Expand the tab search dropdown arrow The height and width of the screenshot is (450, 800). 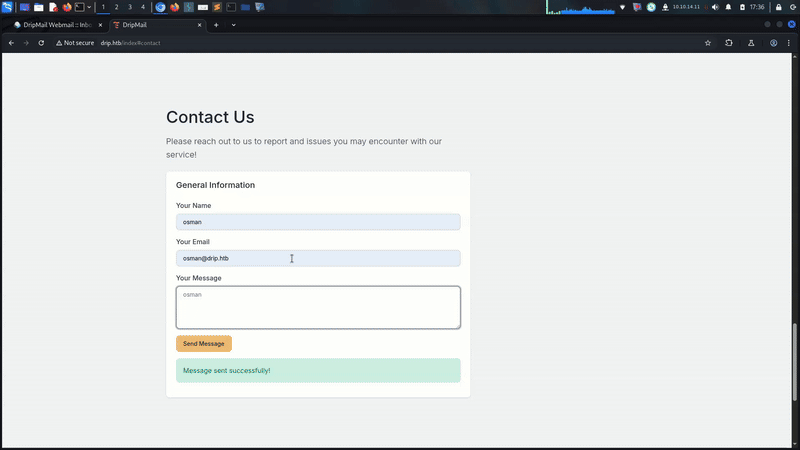click(x=233, y=24)
